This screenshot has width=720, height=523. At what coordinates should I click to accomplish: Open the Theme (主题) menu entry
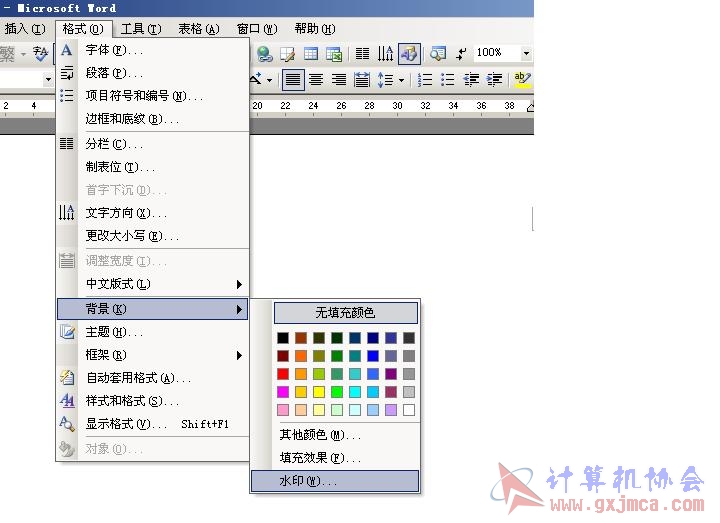point(152,332)
